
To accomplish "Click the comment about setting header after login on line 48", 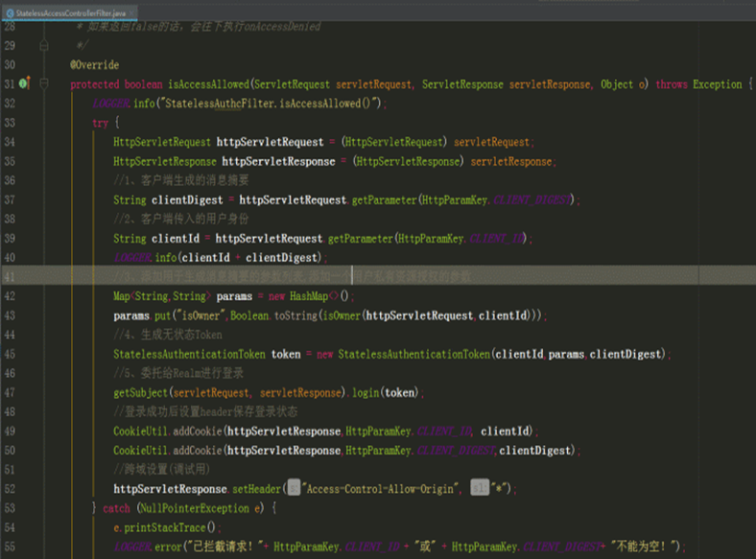I will (x=205, y=411).
